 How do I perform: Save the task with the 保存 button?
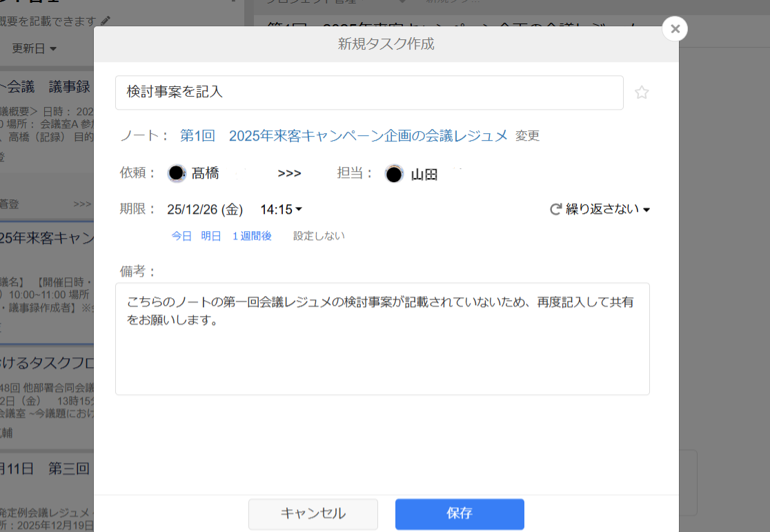coord(459,514)
